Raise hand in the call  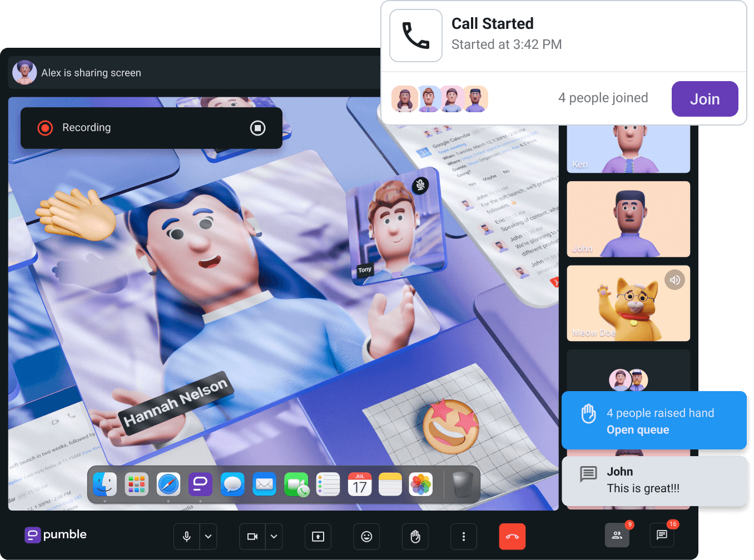tap(415, 536)
